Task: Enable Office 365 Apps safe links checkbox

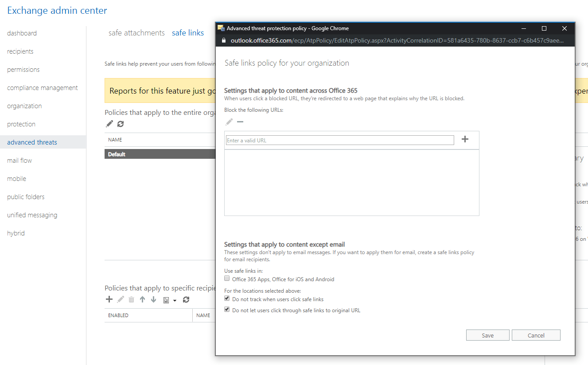Action: (x=227, y=279)
